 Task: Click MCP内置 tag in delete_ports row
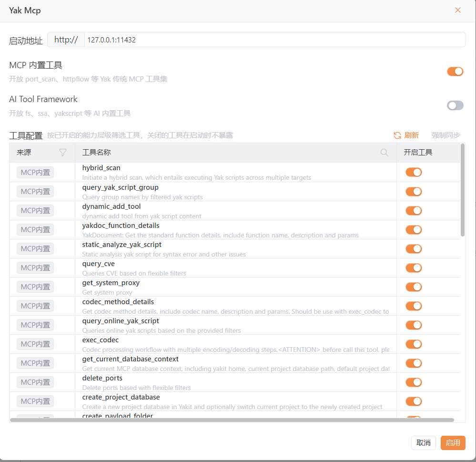[x=35, y=382]
